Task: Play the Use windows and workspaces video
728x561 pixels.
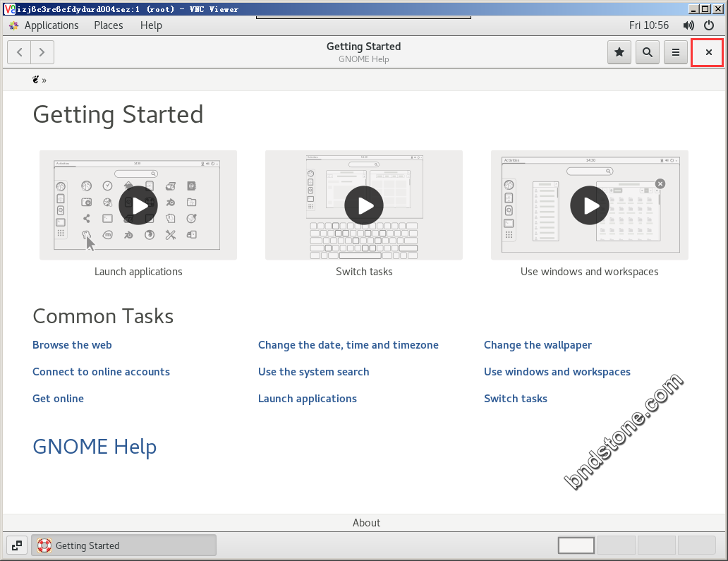Action: click(x=590, y=205)
